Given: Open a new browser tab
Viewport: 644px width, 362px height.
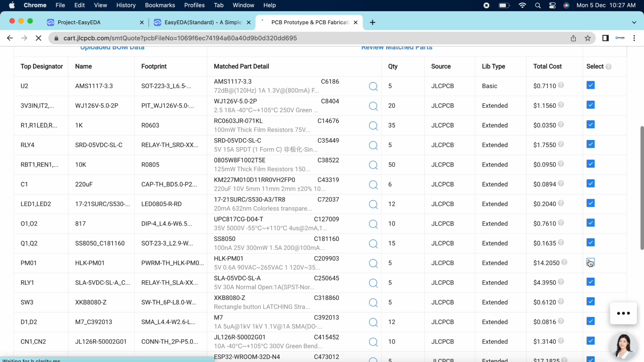Looking at the screenshot, I should (x=372, y=22).
